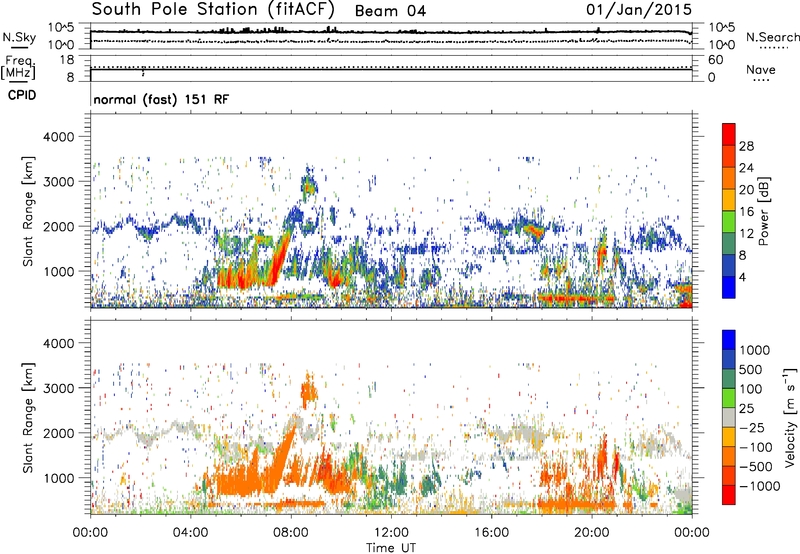Click the 'Velocity [m s-1]' colorbar title
Image resolution: width=800 pixels, height=554 pixels.
(790, 417)
